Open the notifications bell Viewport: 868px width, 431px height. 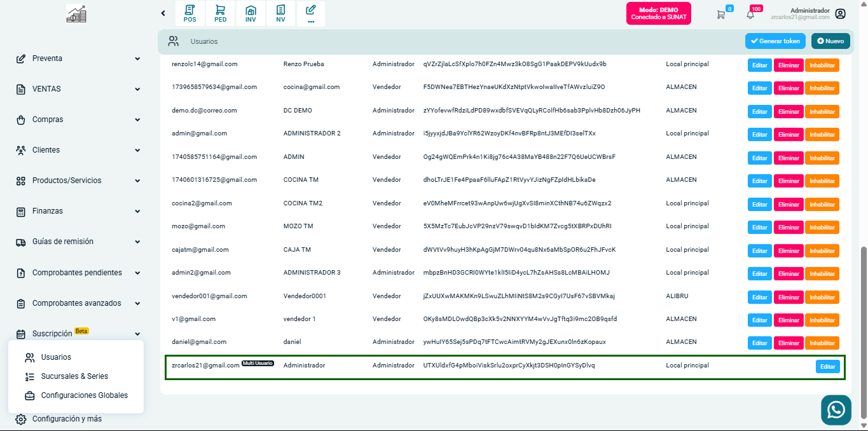750,14
